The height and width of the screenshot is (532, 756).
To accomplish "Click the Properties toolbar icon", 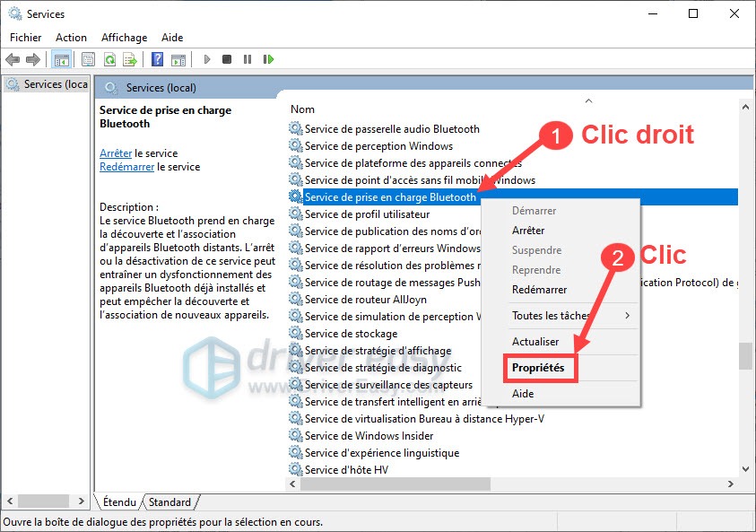I will (x=88, y=59).
